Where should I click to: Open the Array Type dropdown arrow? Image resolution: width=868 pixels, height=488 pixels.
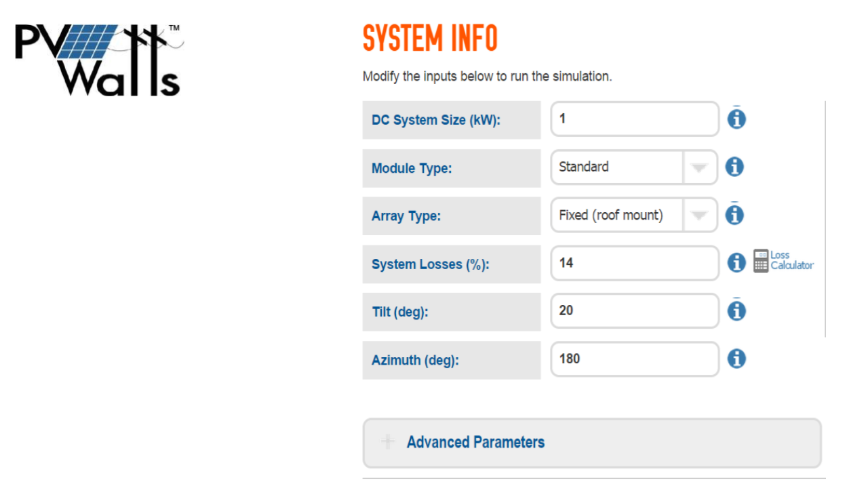699,216
